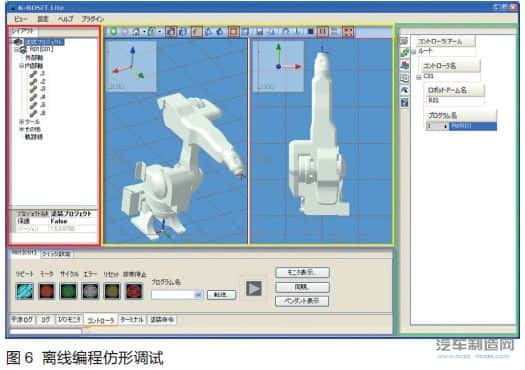Toggle the サイクル (cycle) green indicator button
Screen dimensions: 525x370
[68, 291]
